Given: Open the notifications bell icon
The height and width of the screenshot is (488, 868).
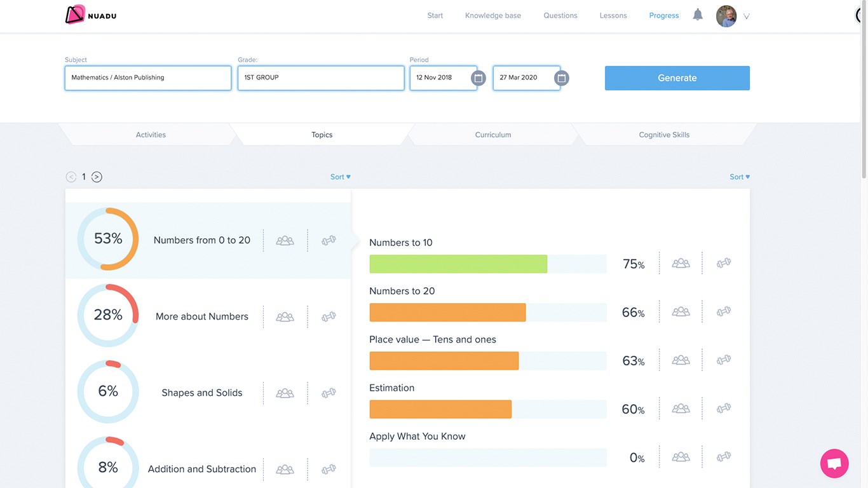Looking at the screenshot, I should [x=698, y=15].
